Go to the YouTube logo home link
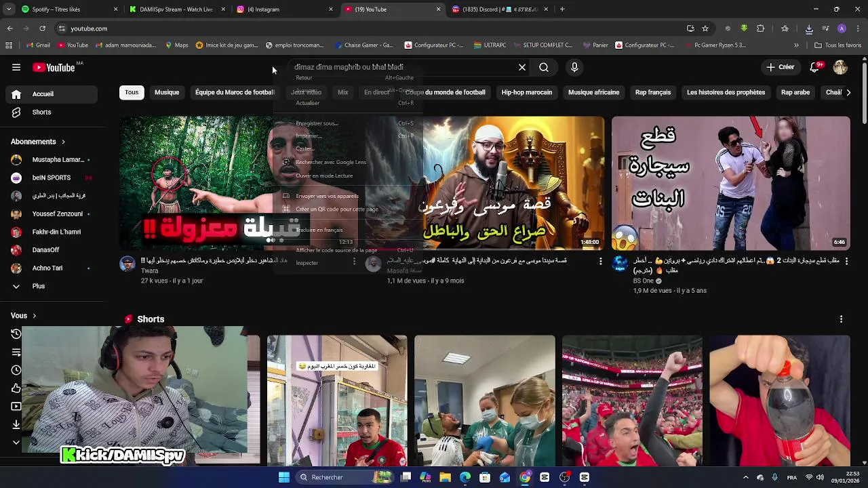The image size is (868, 488). coord(54,67)
